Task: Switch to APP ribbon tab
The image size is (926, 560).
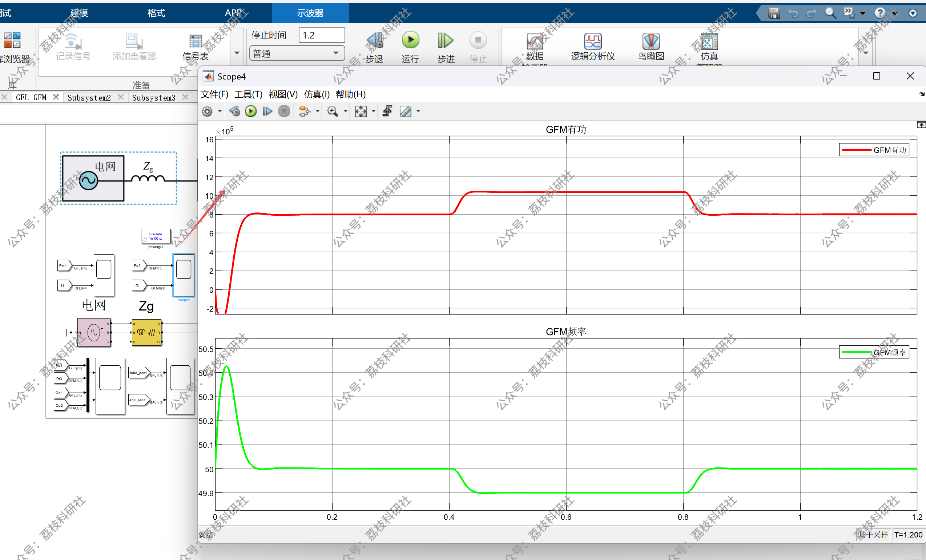Action: (233, 13)
